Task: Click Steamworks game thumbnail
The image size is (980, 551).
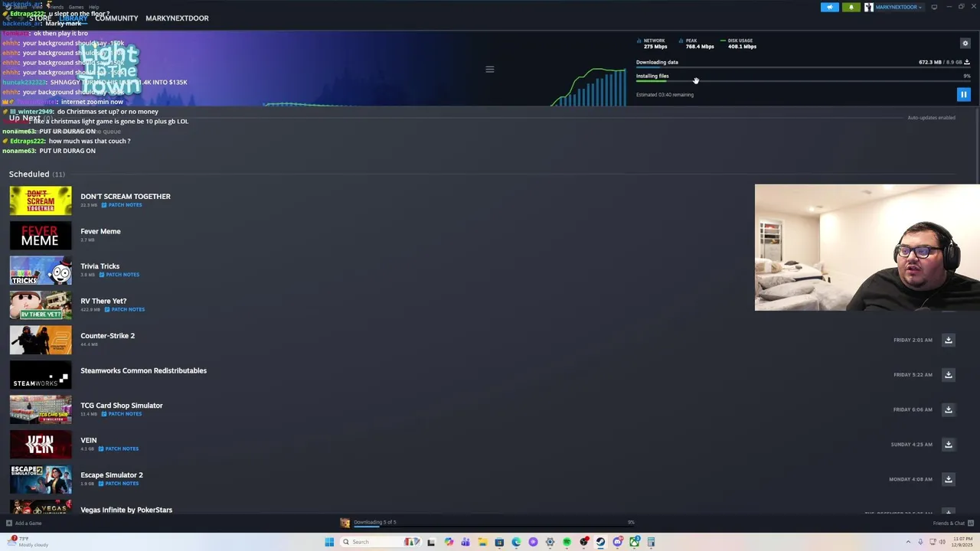Action: point(41,374)
